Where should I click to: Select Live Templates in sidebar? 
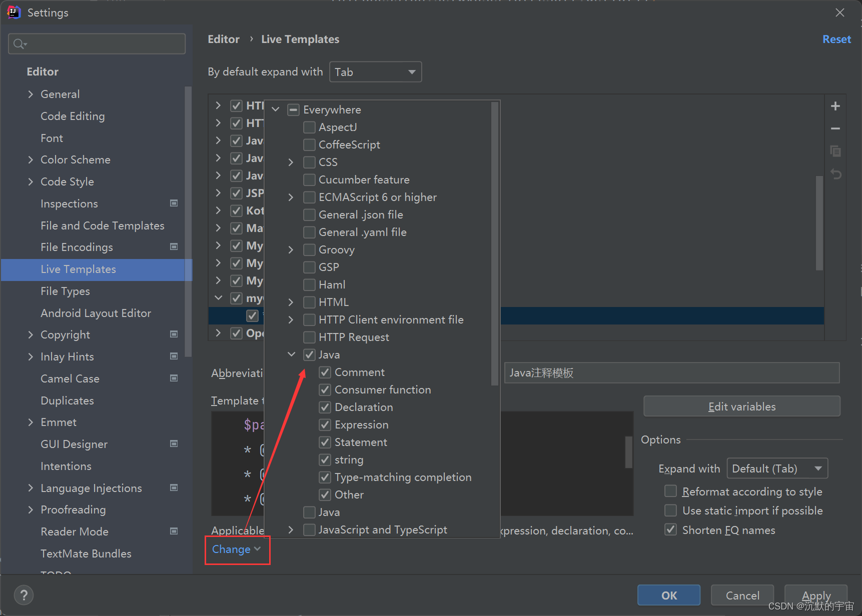(97, 269)
